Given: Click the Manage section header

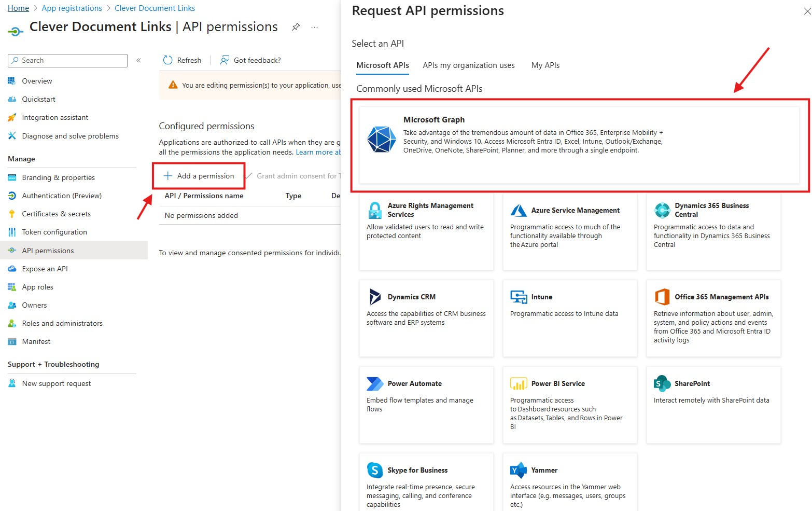Looking at the screenshot, I should [21, 159].
